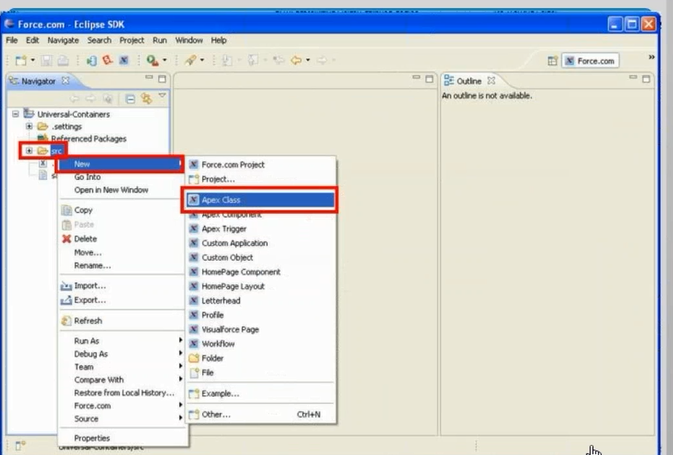Viewport: 673px width, 455px height.
Task: Choose Open in New Window
Action: 111,190
